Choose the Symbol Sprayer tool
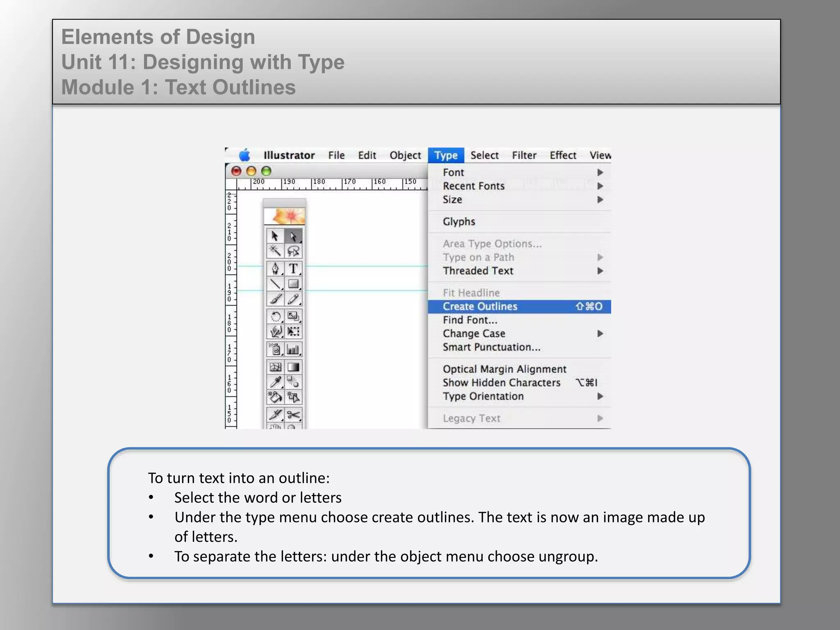 click(x=275, y=349)
